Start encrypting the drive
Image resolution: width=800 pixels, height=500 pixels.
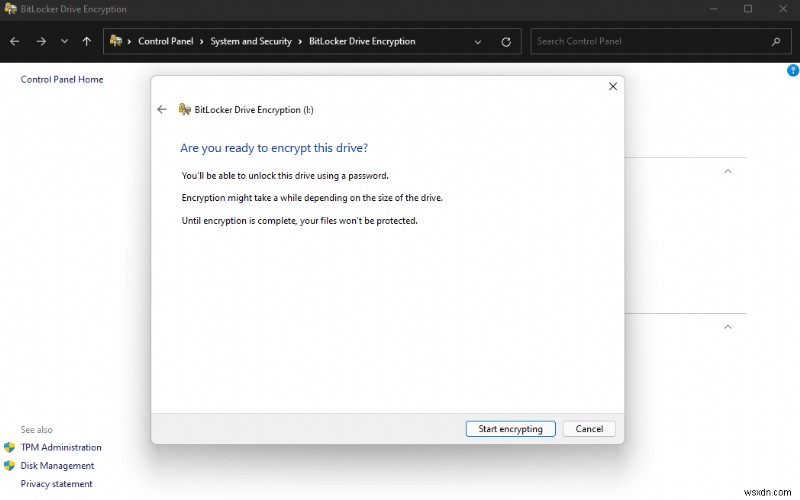click(x=510, y=429)
